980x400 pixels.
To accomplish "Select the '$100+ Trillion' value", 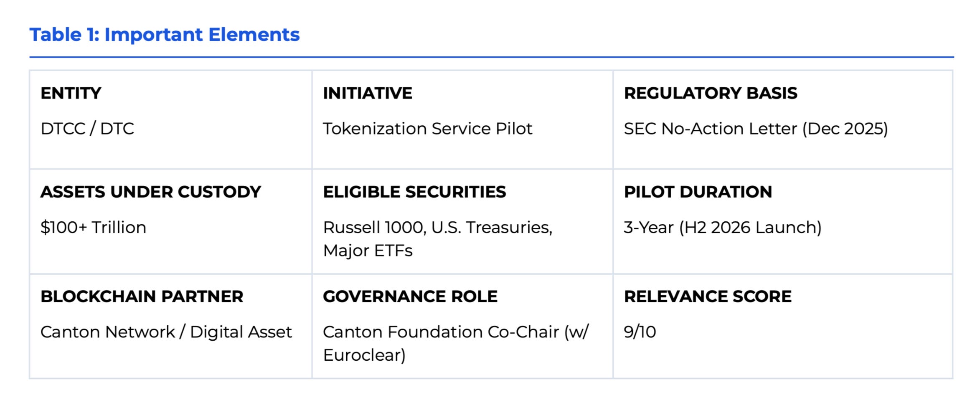I will point(94,227).
